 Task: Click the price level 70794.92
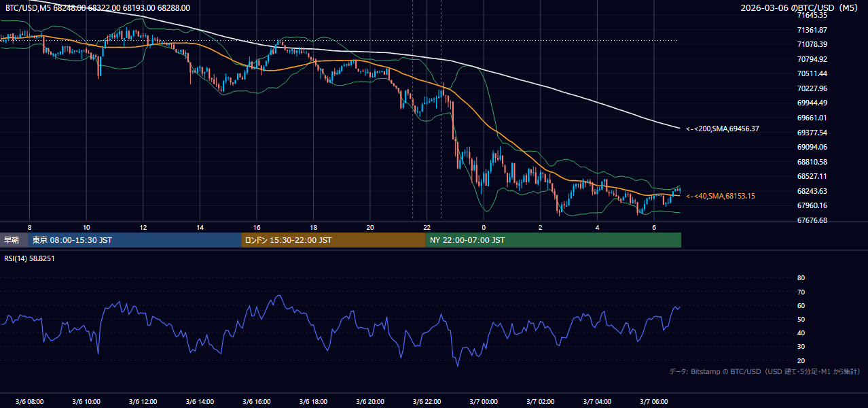click(812, 59)
